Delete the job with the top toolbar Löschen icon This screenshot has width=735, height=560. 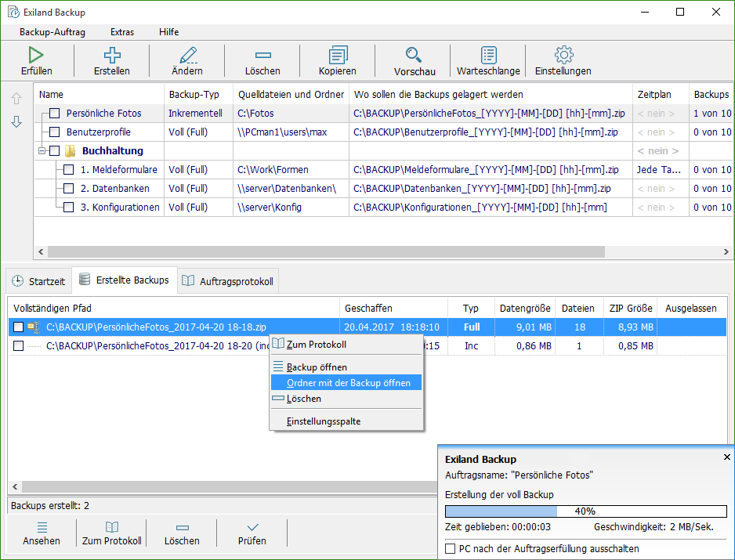263,56
